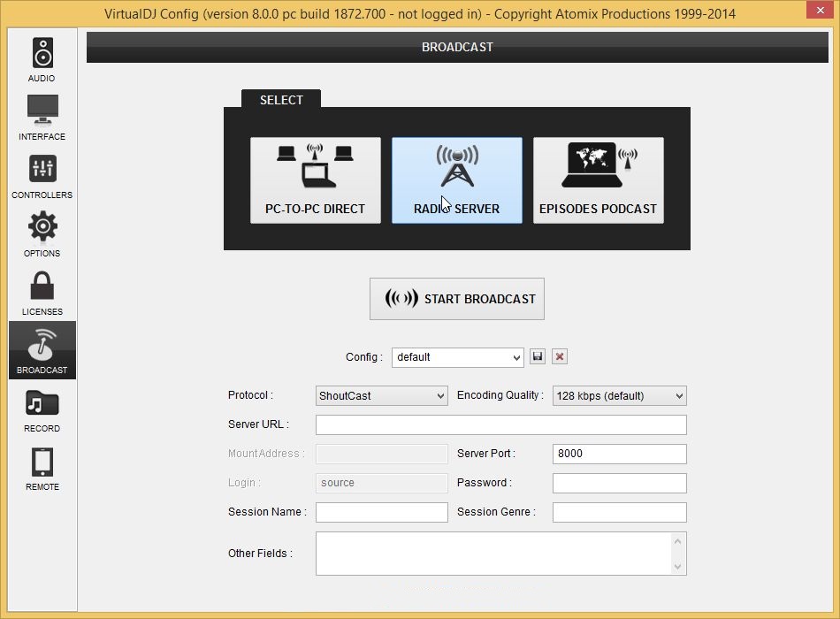Switch to the Broadcast sidebar tab
Image resolution: width=840 pixels, height=619 pixels.
[x=42, y=351]
